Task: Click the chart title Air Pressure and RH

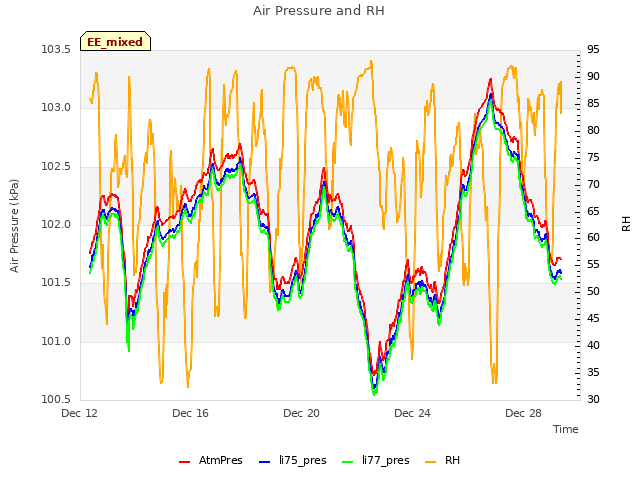Action: tap(319, 10)
